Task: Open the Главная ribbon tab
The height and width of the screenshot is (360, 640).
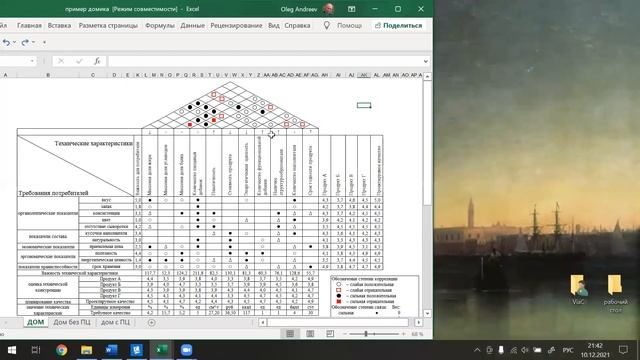Action: pos(29,25)
